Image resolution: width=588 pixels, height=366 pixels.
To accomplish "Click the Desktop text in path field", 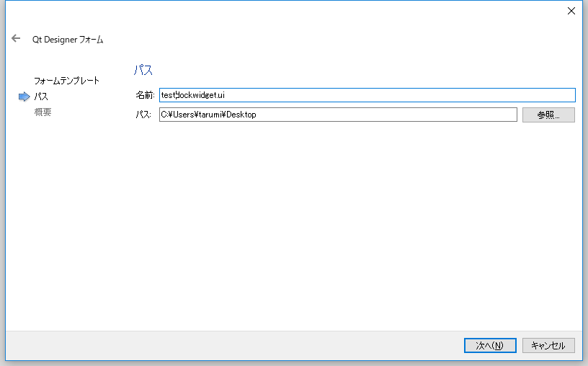I will tap(242, 115).
